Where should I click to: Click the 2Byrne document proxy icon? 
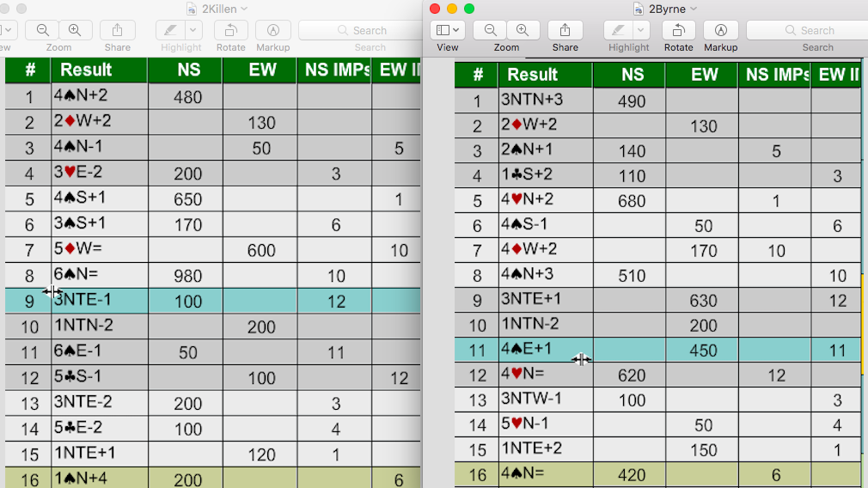639,9
